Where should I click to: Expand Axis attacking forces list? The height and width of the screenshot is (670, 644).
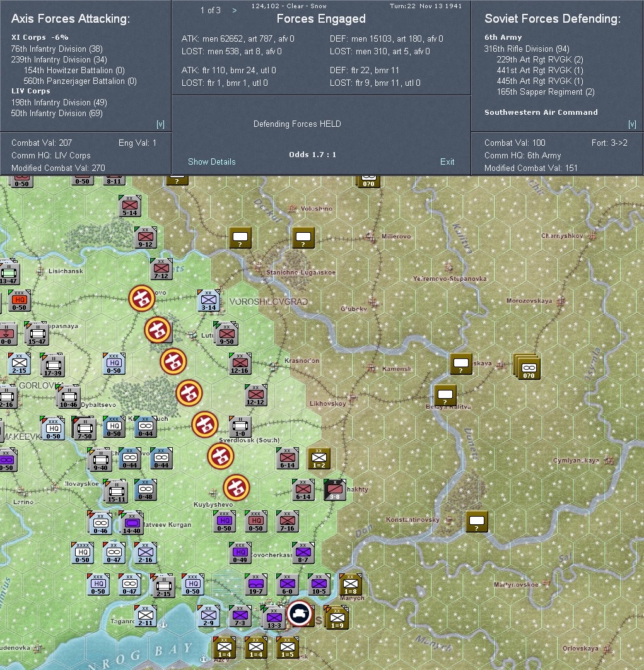160,124
